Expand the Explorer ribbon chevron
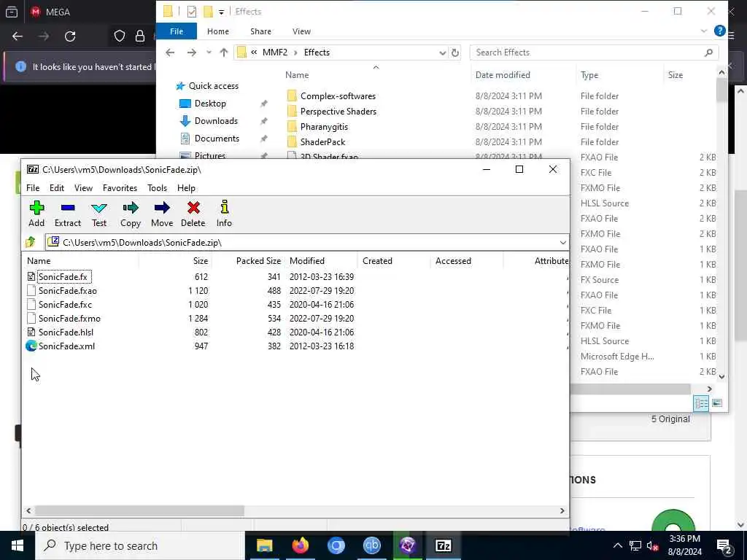Image resolution: width=747 pixels, height=560 pixels. pyautogui.click(x=704, y=31)
